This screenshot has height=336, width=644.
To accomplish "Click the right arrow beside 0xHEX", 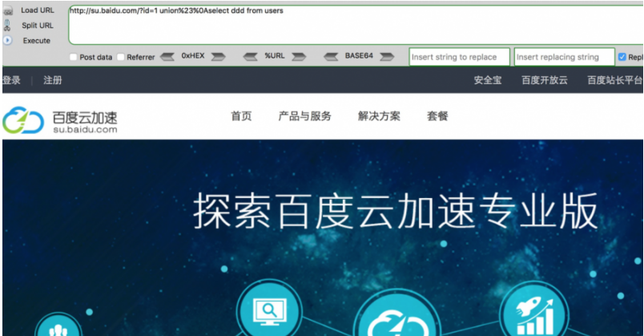I will [219, 56].
